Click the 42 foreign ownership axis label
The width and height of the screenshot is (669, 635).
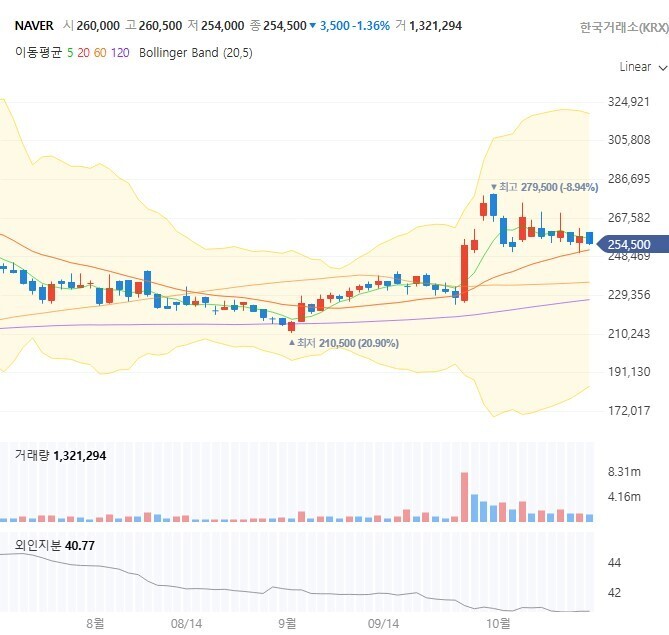[x=614, y=592]
